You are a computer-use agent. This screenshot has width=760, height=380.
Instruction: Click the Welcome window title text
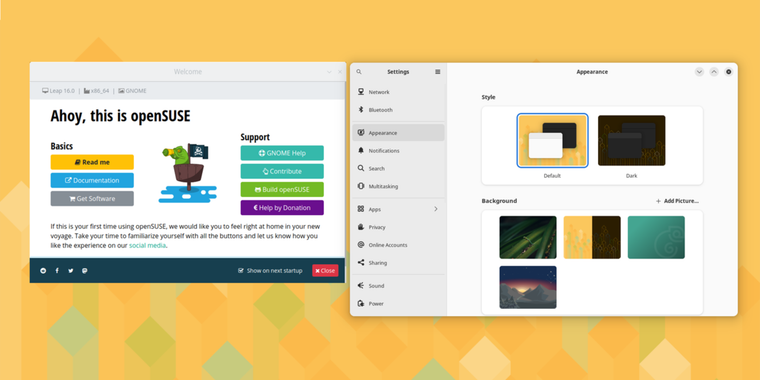coord(188,72)
